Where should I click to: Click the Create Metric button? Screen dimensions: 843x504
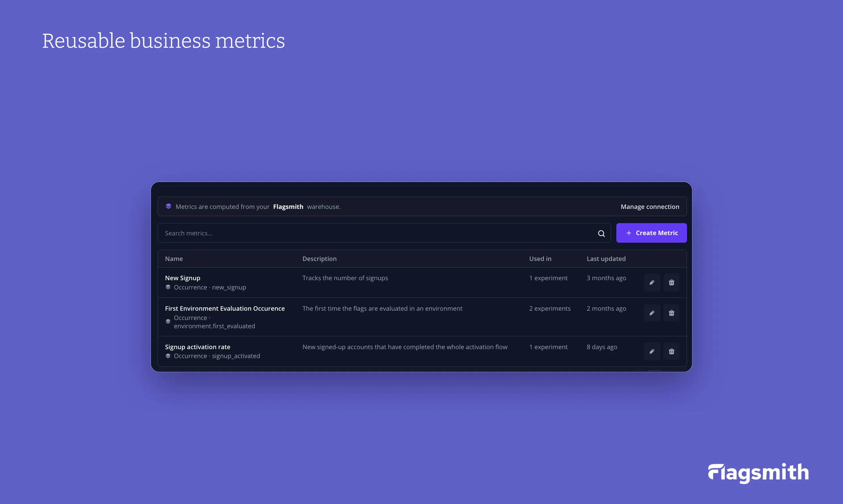[x=651, y=233]
